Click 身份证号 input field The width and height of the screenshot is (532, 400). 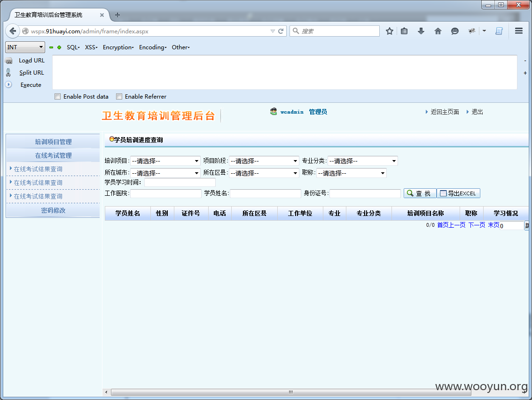365,193
